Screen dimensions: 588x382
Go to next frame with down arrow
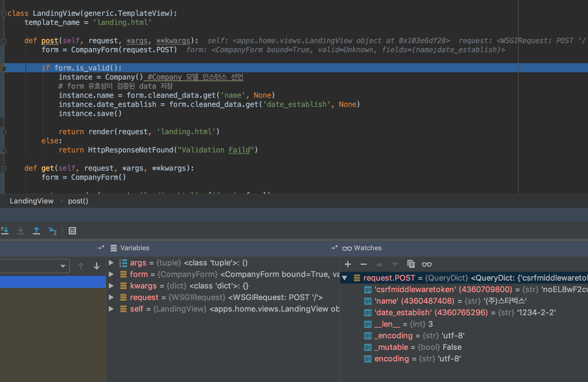(x=97, y=266)
